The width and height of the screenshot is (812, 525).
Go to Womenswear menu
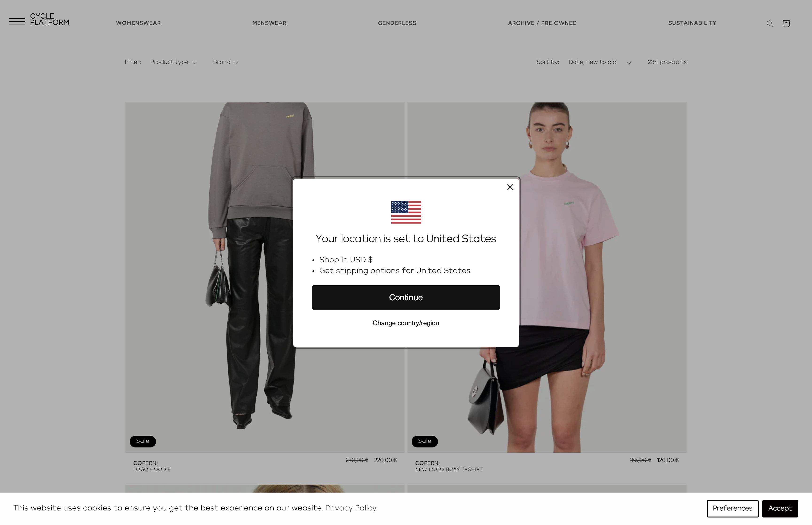coord(138,23)
